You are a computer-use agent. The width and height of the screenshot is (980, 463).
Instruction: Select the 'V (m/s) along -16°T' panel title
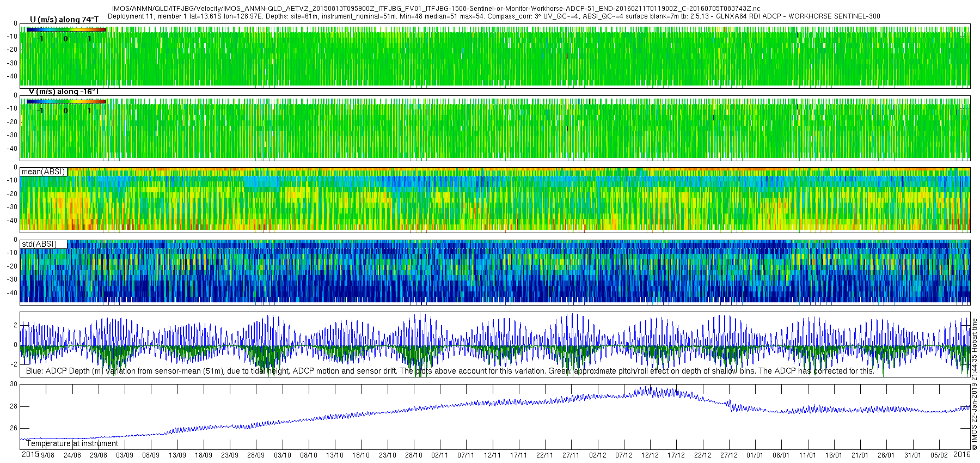[x=64, y=92]
